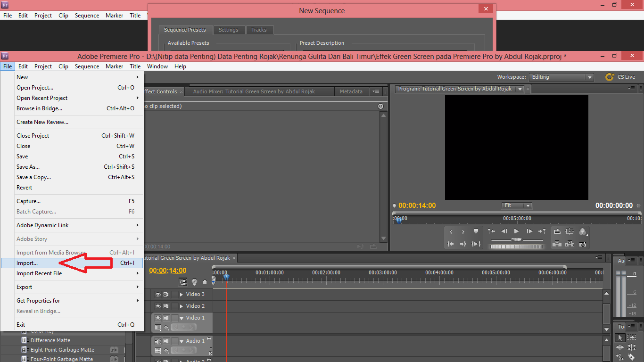The width and height of the screenshot is (644, 362).
Task: Toggle Video 3 track visibility eye
Action: point(158,294)
